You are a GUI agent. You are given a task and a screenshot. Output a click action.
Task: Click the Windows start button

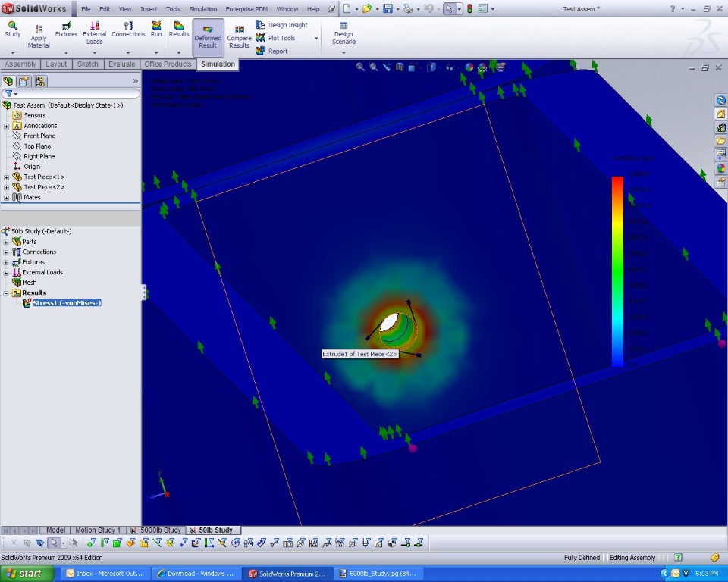23,574
